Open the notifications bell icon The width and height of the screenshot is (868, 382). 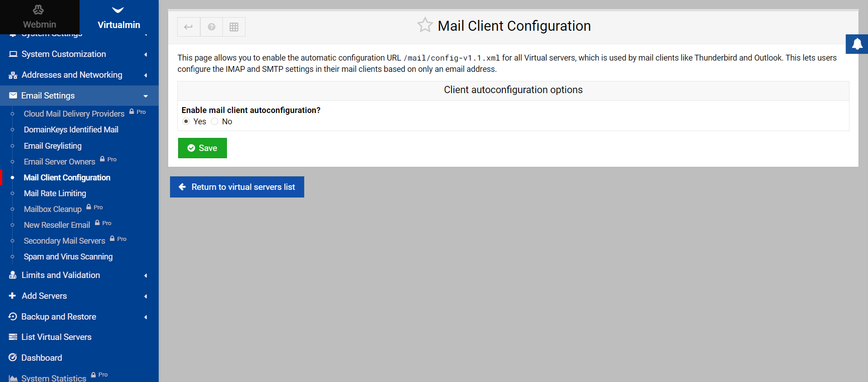tap(857, 44)
